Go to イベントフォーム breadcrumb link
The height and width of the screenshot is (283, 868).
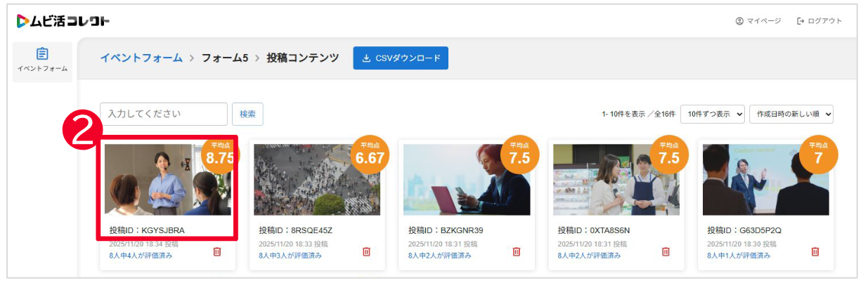(141, 58)
